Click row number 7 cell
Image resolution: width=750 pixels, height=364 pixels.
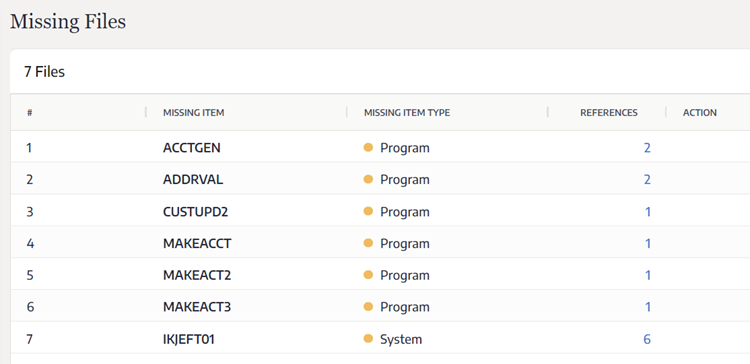click(x=30, y=339)
